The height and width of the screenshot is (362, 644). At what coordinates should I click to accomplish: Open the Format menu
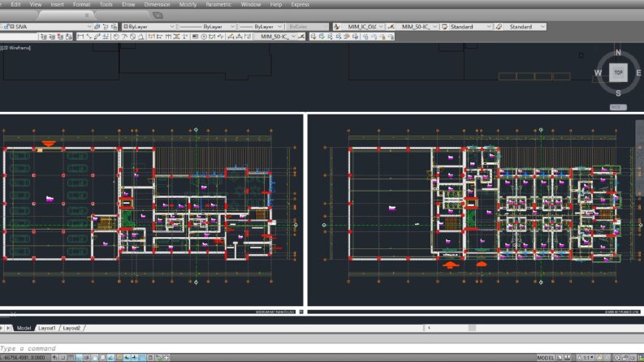(82, 5)
